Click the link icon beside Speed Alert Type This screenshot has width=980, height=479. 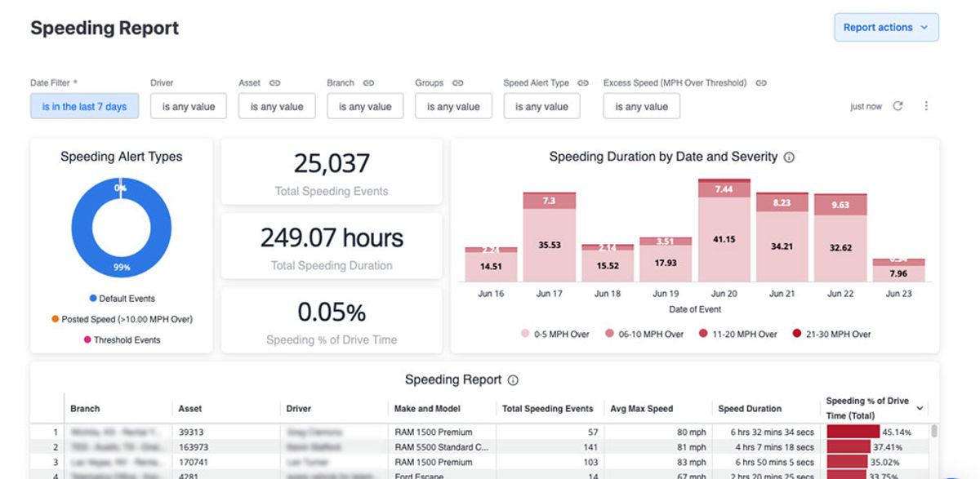583,82
